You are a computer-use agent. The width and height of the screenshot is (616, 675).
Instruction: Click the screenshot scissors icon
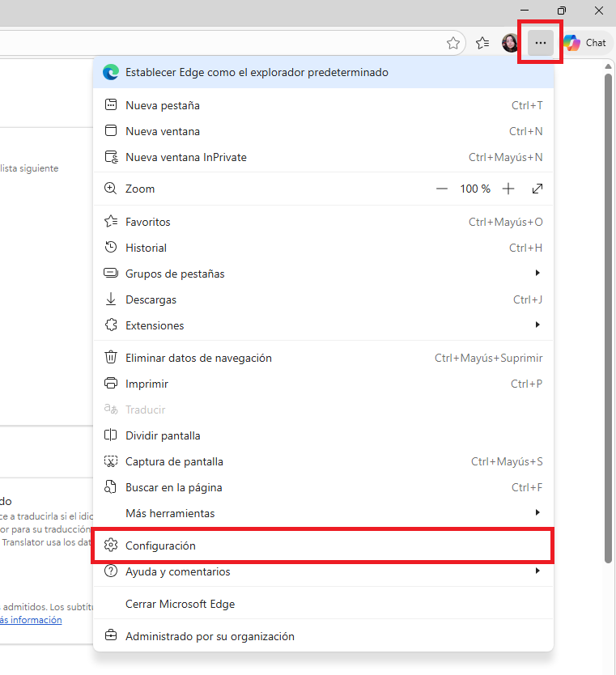coord(111,461)
